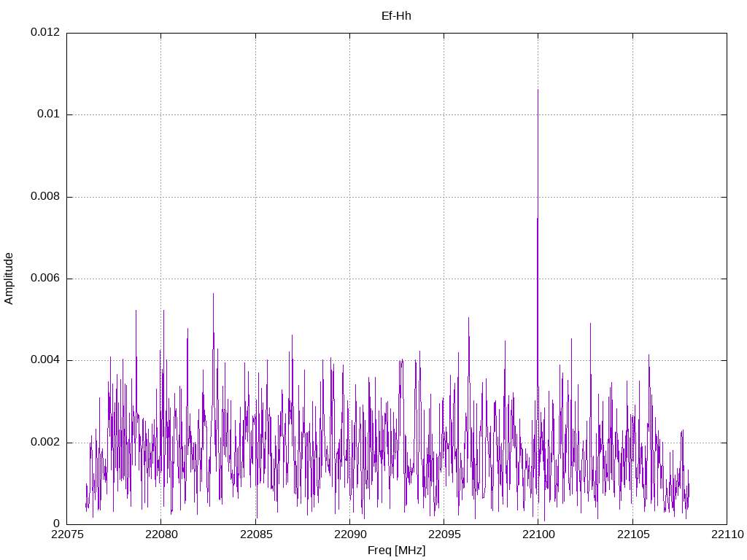Click y-axis tick value 0.004
The image size is (747, 560).
click(45, 360)
